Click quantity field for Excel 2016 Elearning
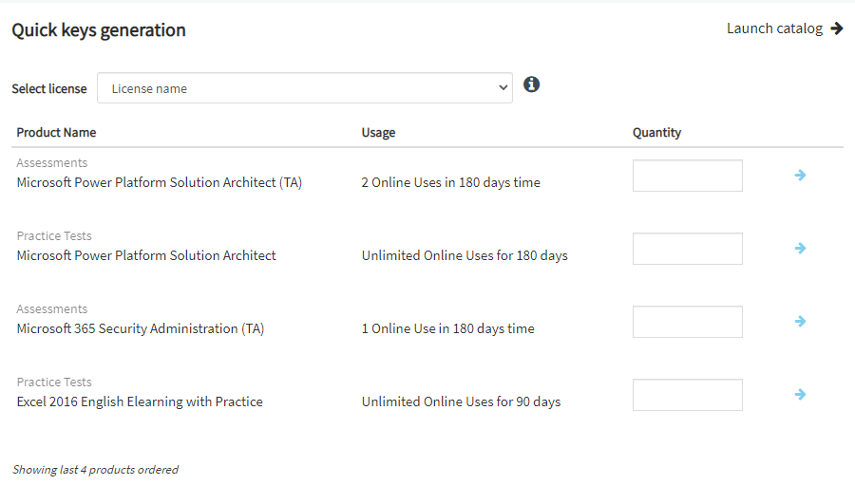This screenshot has height=504, width=855. [x=687, y=395]
